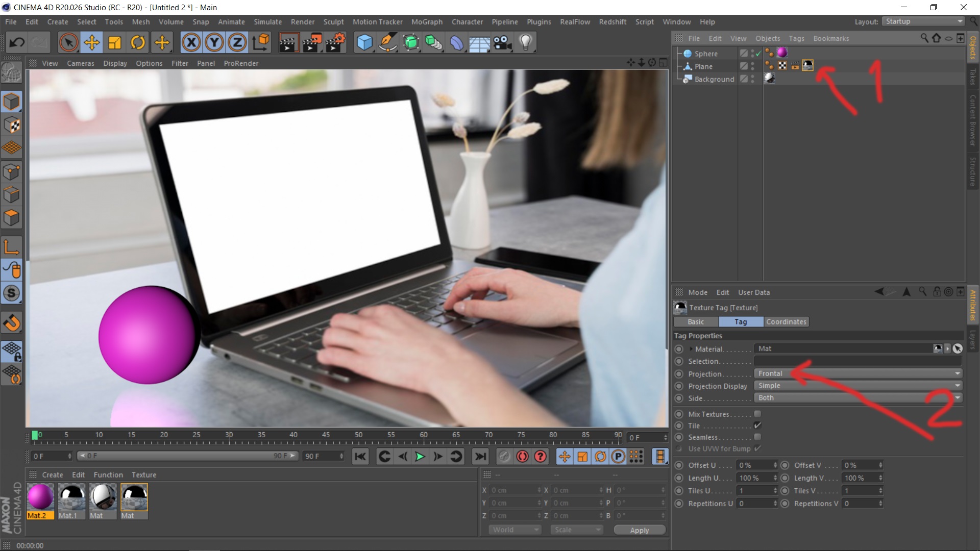Select the Live Selection tool

point(68,43)
